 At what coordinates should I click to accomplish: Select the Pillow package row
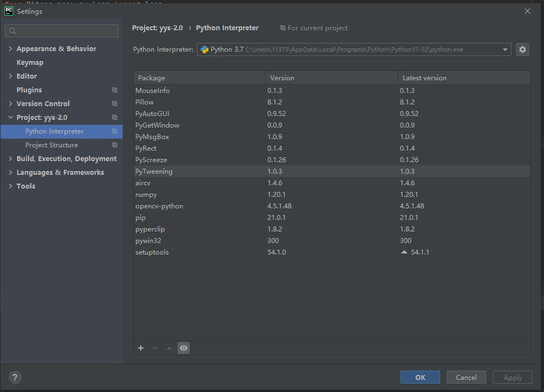332,102
